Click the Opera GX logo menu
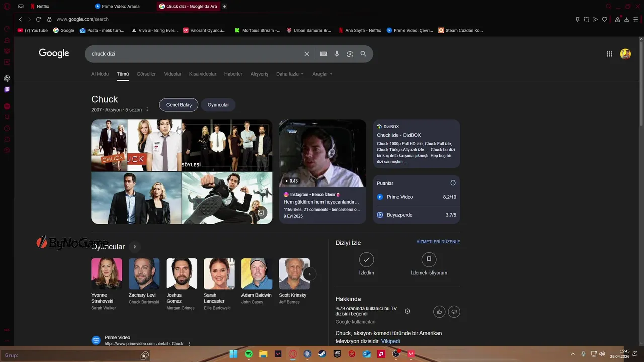 [x=7, y=6]
